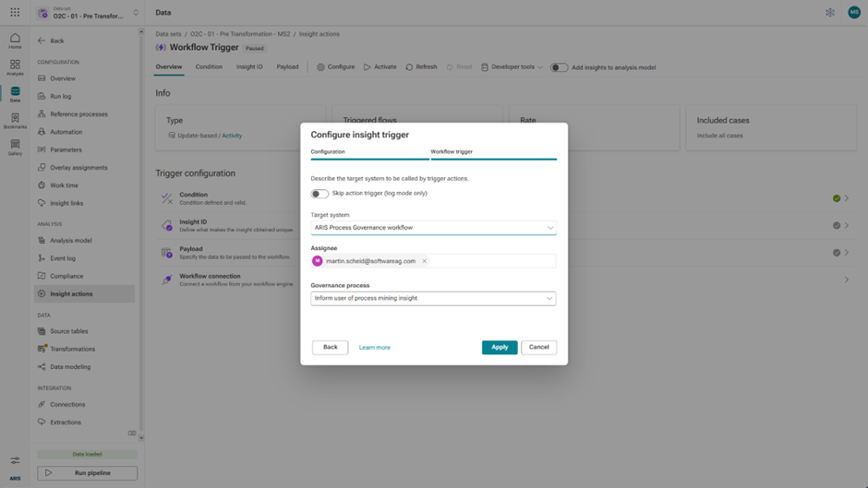Open Analysis from the left rail
Image resolution: width=868 pixels, height=488 pixels.
click(x=15, y=67)
